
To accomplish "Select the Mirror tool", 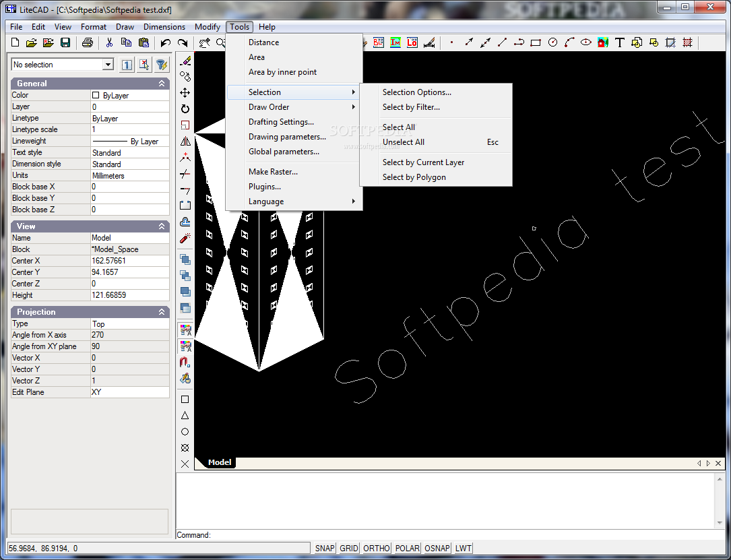I will coord(185,141).
